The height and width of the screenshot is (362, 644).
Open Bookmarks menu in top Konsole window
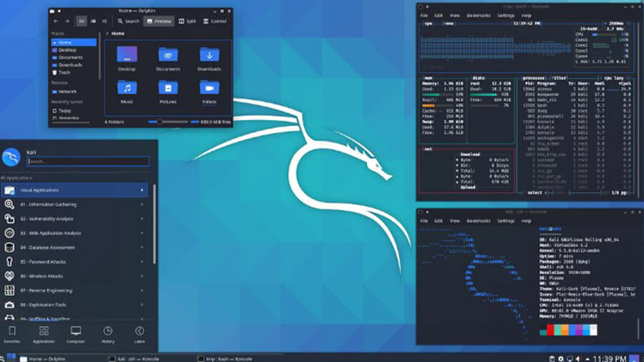pos(479,16)
